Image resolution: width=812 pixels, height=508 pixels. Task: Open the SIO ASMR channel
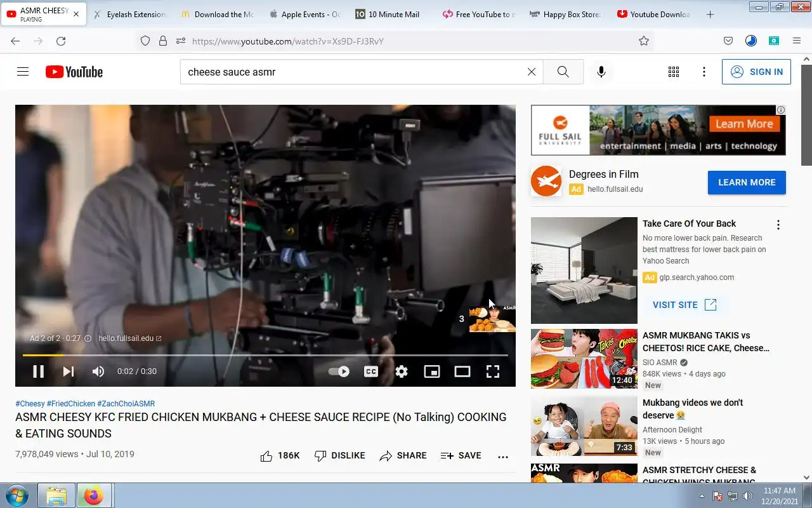tap(660, 363)
